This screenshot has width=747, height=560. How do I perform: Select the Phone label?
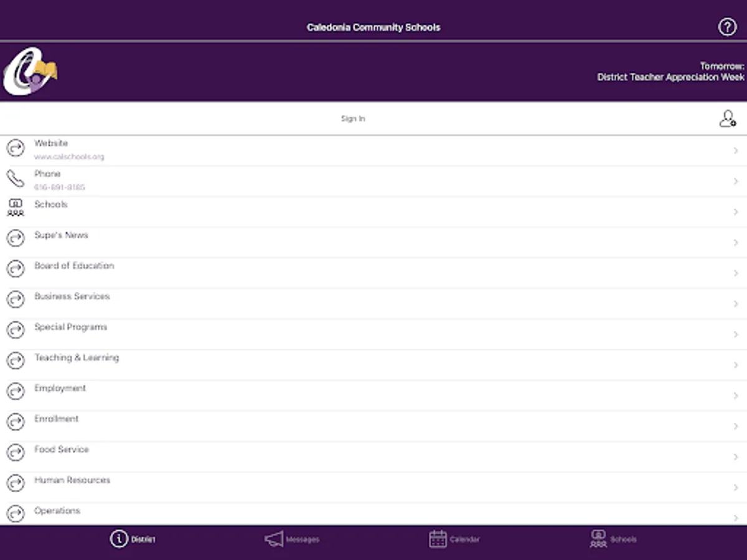coord(47,174)
